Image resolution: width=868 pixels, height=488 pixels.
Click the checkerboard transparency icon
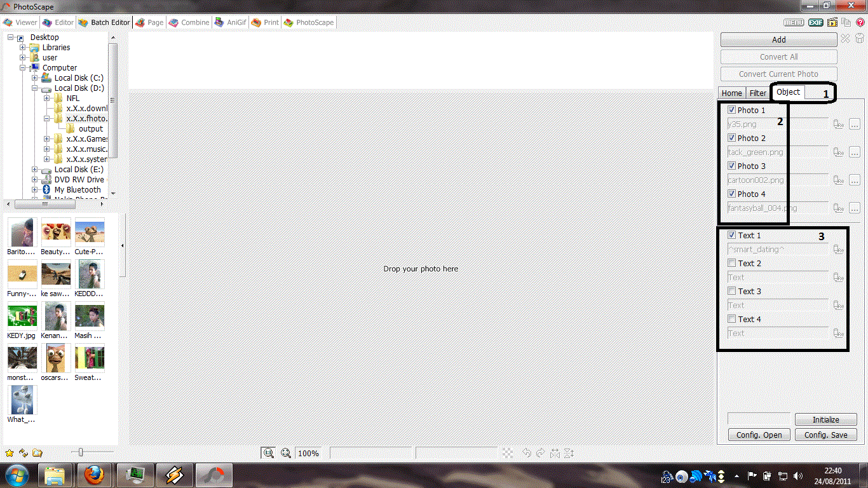508,453
